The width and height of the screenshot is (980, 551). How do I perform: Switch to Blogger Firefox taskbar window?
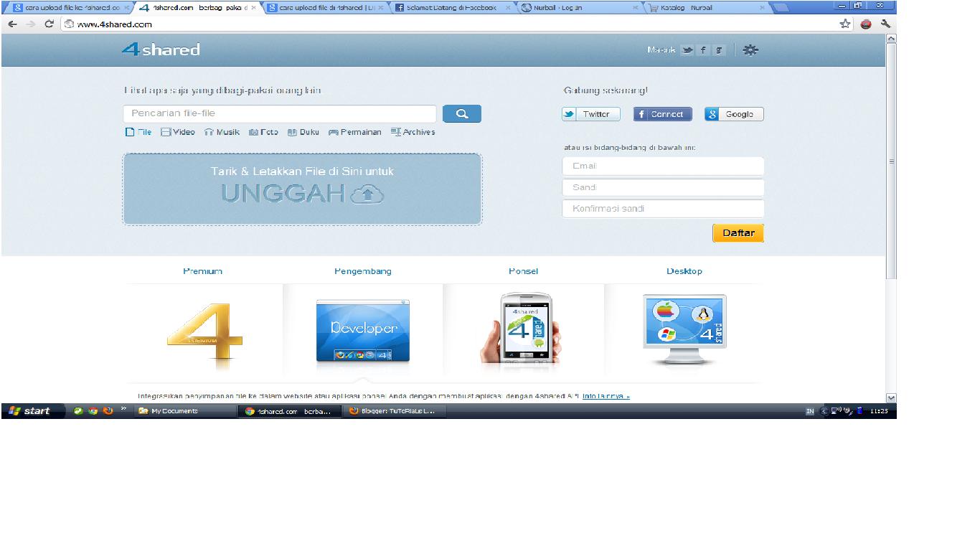pyautogui.click(x=393, y=411)
